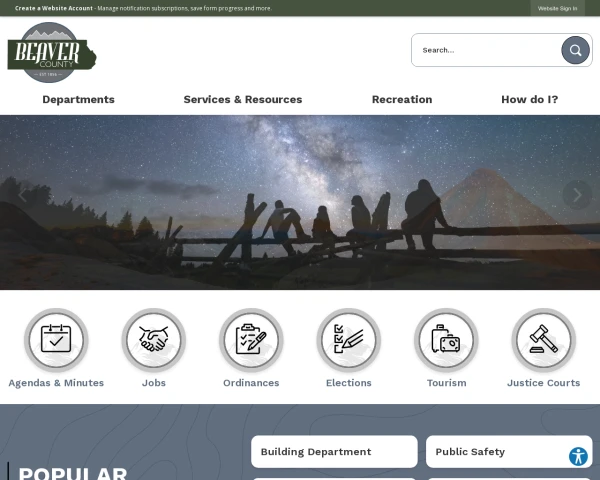Expand the Departments menu
Screen dimensions: 600x480
(78, 99)
